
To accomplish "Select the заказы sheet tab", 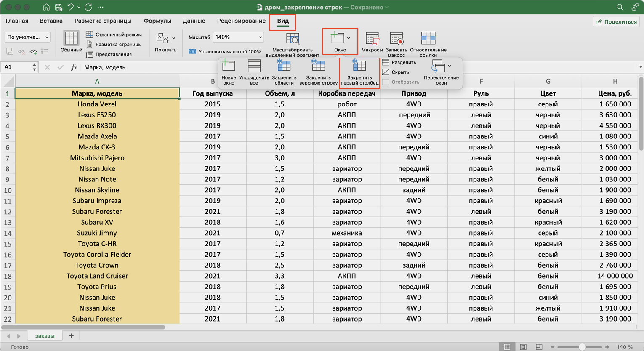I will coord(45,336).
